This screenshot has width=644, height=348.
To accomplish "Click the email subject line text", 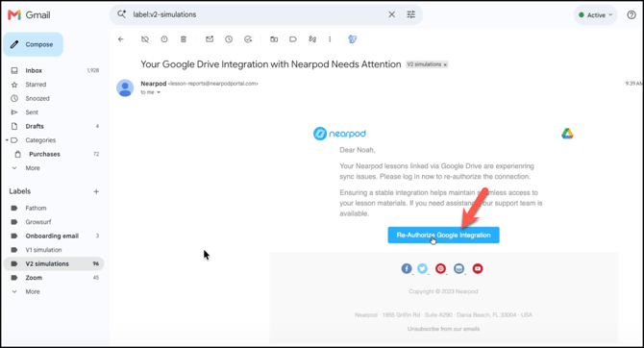I will tap(271, 64).
